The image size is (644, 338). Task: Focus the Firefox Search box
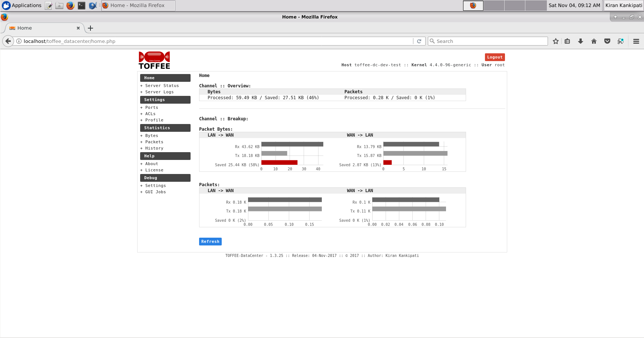click(488, 41)
